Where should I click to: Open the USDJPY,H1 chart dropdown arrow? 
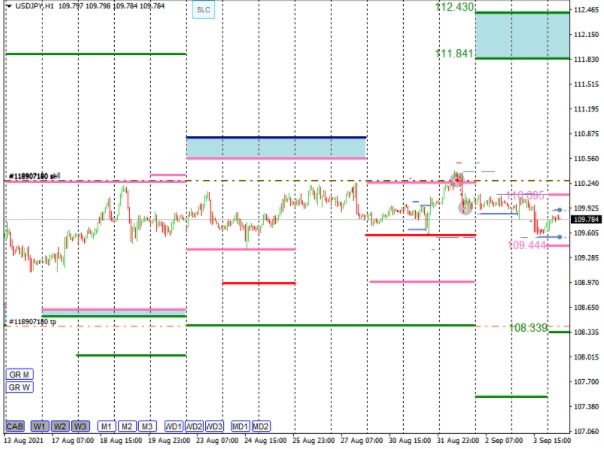coord(9,6)
